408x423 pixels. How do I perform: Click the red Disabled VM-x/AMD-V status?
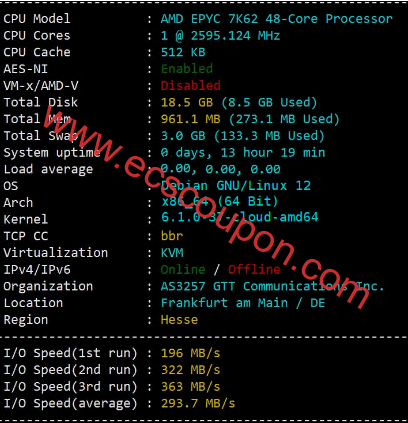coord(190,86)
